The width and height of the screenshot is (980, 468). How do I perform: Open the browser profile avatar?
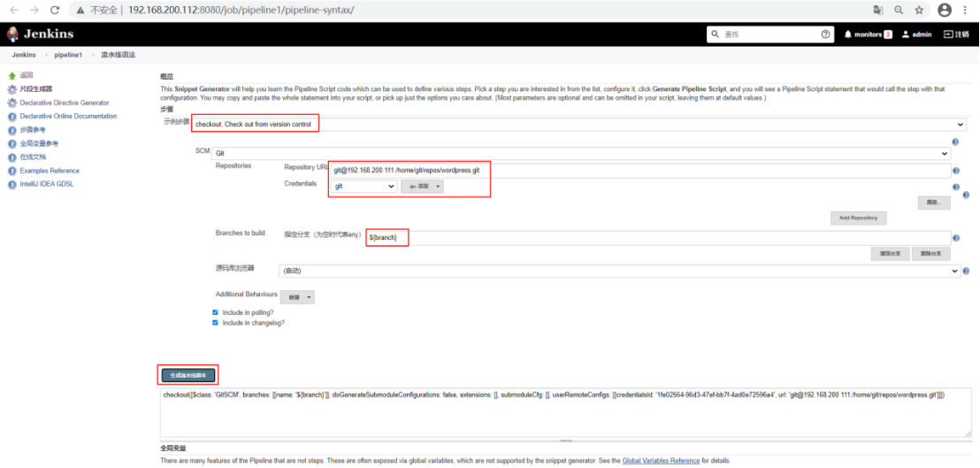click(945, 10)
